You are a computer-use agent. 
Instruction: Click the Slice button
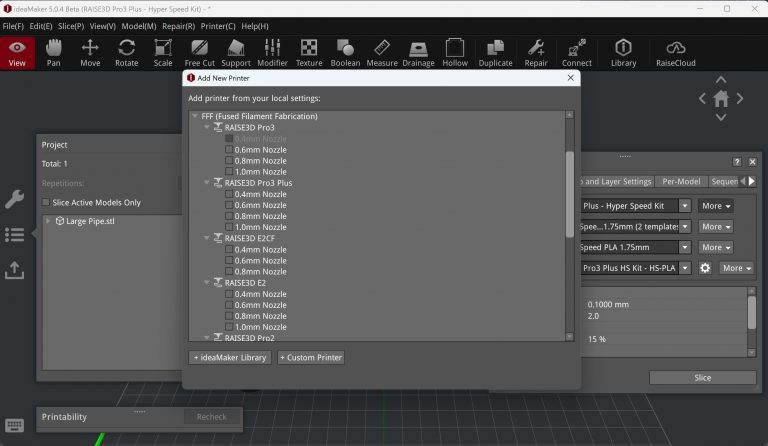pyautogui.click(x=702, y=377)
